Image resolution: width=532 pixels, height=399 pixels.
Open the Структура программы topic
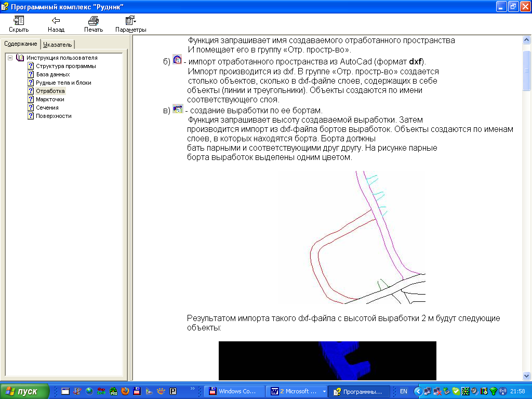(65, 66)
